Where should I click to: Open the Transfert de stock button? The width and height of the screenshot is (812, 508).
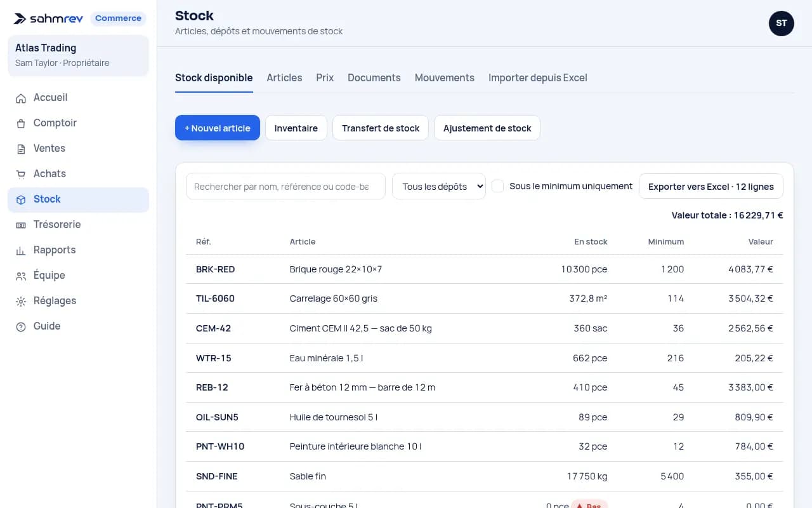[381, 128]
